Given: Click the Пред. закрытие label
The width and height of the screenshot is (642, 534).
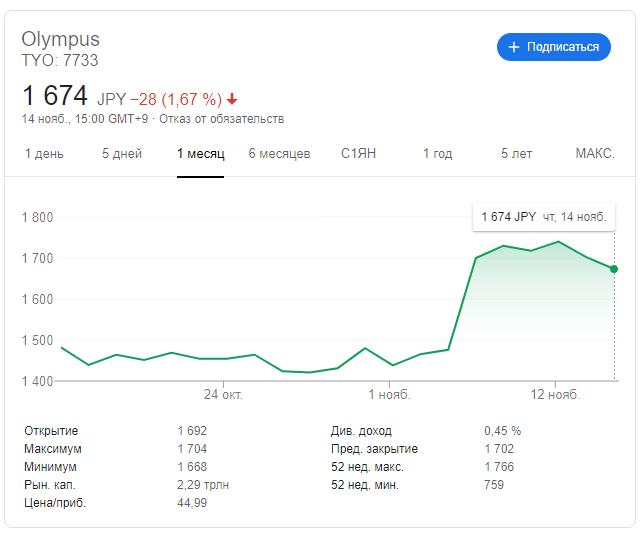Looking at the screenshot, I should (374, 449).
